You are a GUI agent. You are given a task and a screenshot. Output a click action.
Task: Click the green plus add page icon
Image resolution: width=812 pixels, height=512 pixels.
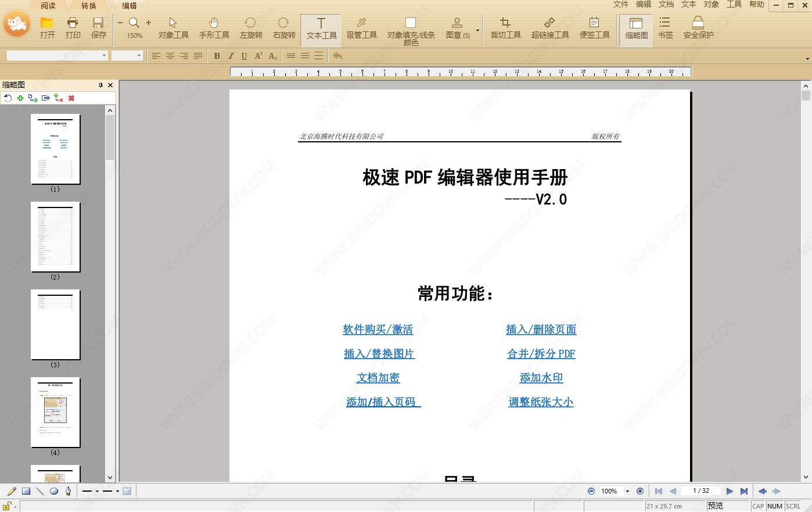20,98
